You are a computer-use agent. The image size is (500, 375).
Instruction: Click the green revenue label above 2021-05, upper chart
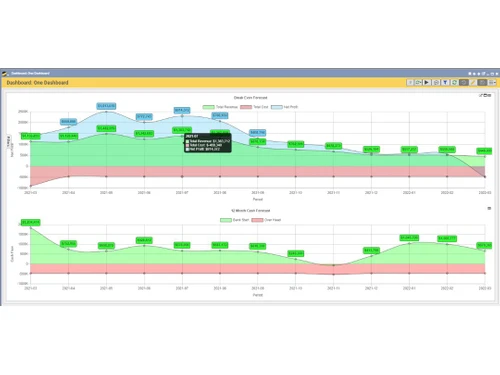[x=106, y=128]
